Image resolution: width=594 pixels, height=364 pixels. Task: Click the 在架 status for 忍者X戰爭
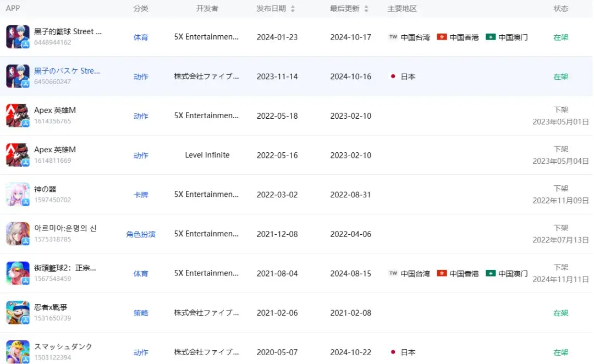560,312
